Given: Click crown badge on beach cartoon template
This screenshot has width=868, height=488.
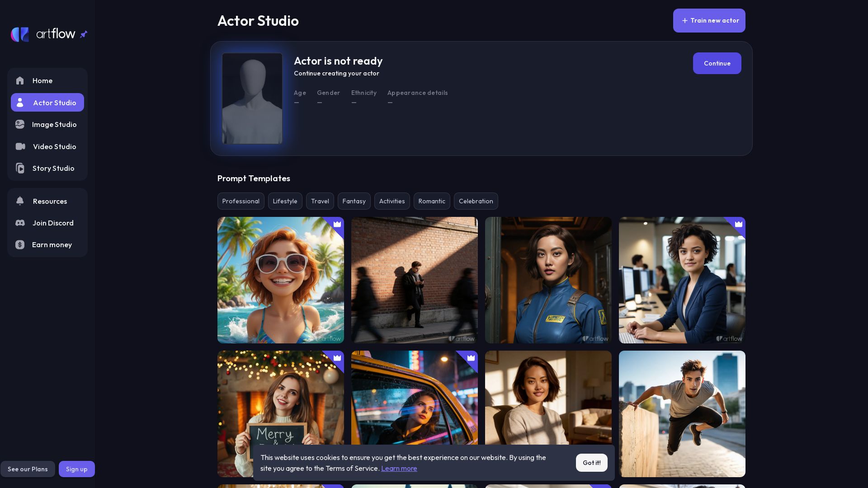Looking at the screenshot, I should point(337,224).
